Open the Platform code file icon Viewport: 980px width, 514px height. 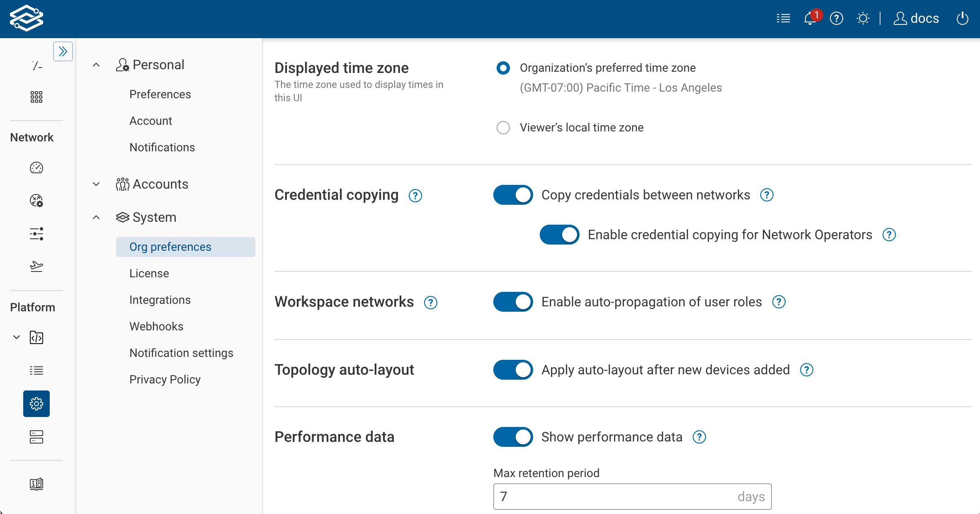pyautogui.click(x=36, y=337)
